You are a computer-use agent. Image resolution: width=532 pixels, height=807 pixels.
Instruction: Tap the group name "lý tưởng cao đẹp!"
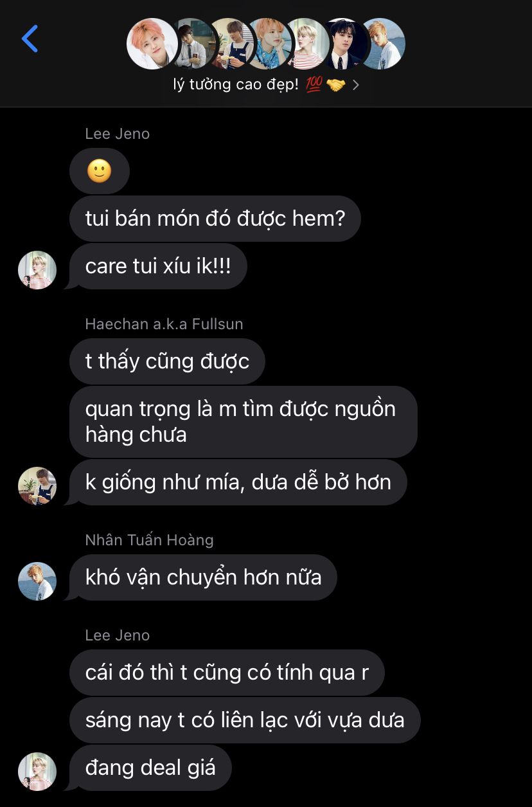[236, 84]
